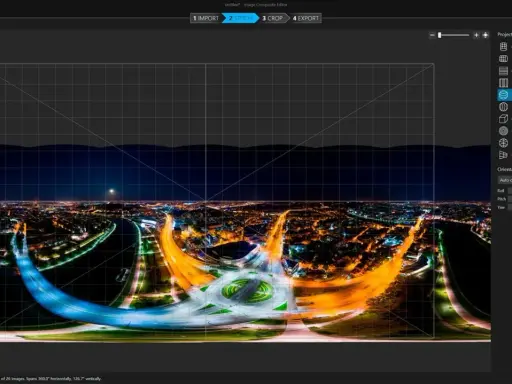This screenshot has height=384, width=512.
Task: Select the highlighted Spherical projection icon
Action: pos(503,95)
